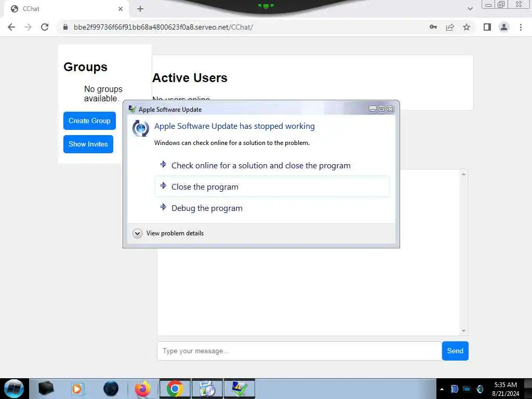Image resolution: width=532 pixels, height=399 pixels.
Task: Click the network monitor tray icon
Action: pos(467,389)
